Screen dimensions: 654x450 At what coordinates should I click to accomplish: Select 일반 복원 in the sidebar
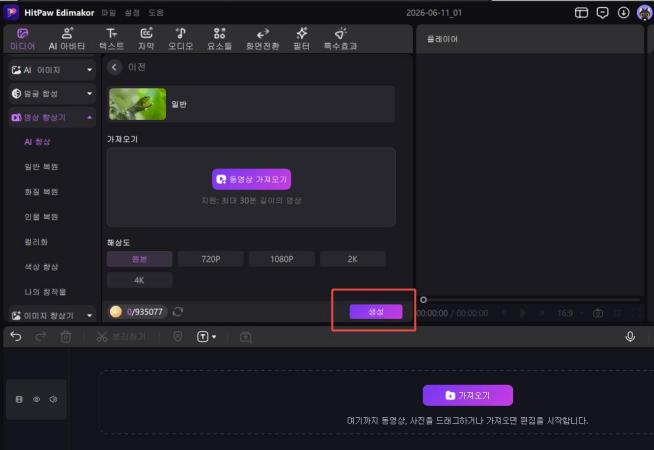click(x=41, y=167)
